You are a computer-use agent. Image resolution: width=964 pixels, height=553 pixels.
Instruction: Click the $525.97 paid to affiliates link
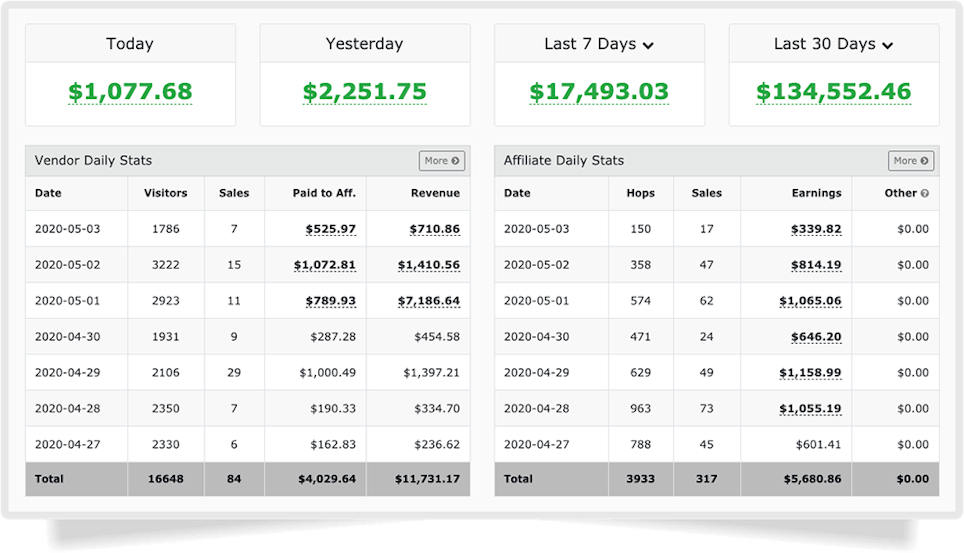tap(331, 229)
